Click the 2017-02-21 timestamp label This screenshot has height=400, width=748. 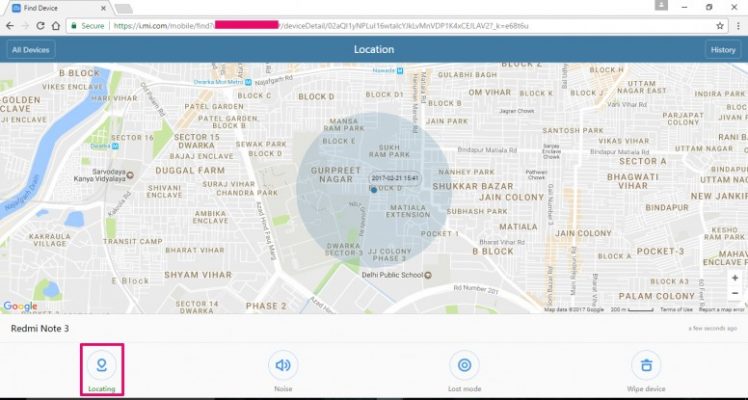tap(395, 178)
